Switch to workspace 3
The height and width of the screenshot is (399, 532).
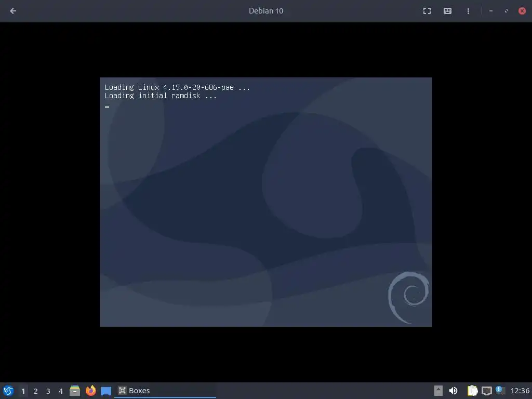(x=48, y=391)
